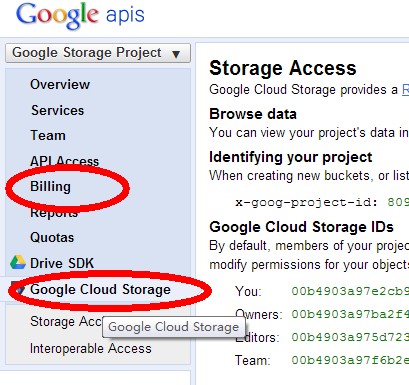Open the Storage Access sub-item
409x385 pixels.
(66, 322)
